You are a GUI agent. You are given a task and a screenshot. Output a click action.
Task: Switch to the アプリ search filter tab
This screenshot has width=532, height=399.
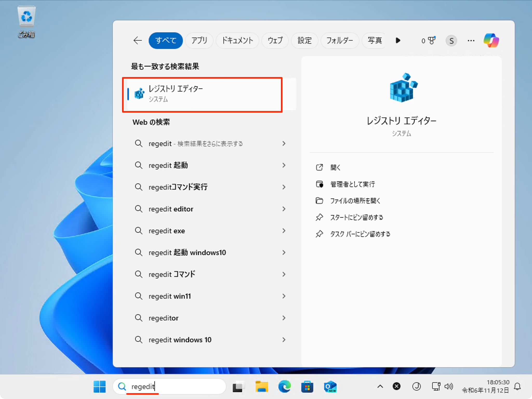199,41
